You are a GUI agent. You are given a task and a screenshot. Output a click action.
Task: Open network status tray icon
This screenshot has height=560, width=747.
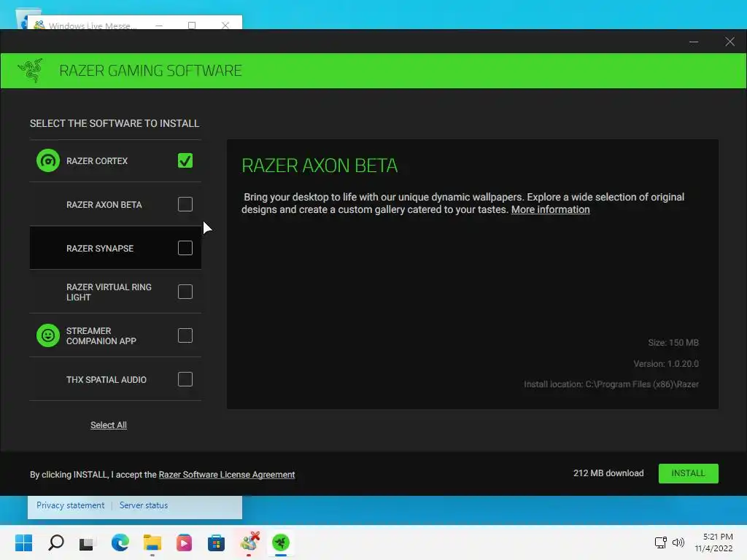660,542
